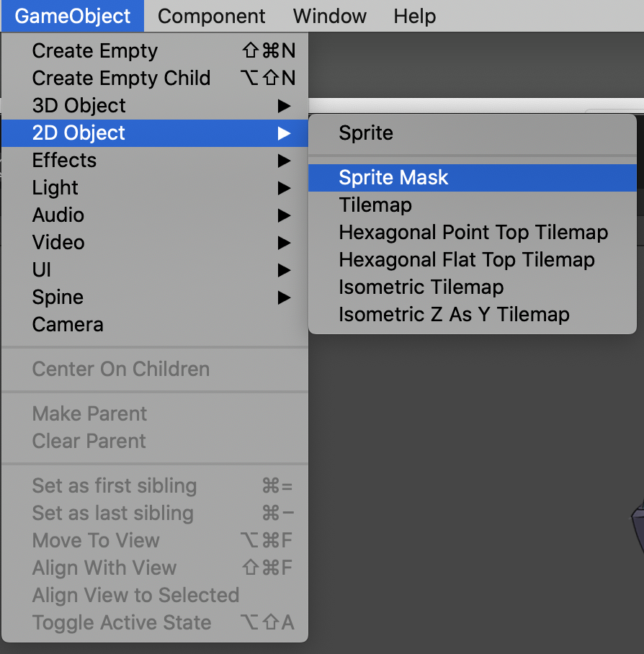Open the Window menu
This screenshot has height=654, width=644.
pyautogui.click(x=329, y=16)
